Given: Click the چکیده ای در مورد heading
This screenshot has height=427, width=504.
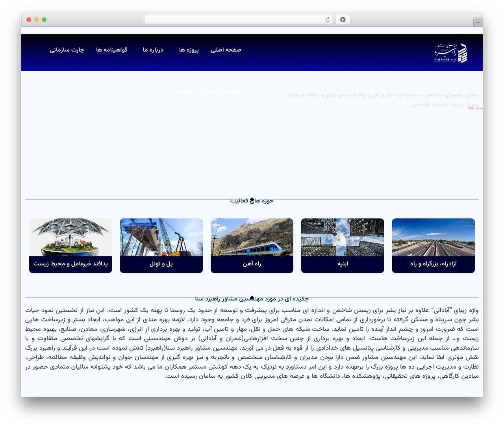Looking at the screenshot, I should (x=252, y=299).
